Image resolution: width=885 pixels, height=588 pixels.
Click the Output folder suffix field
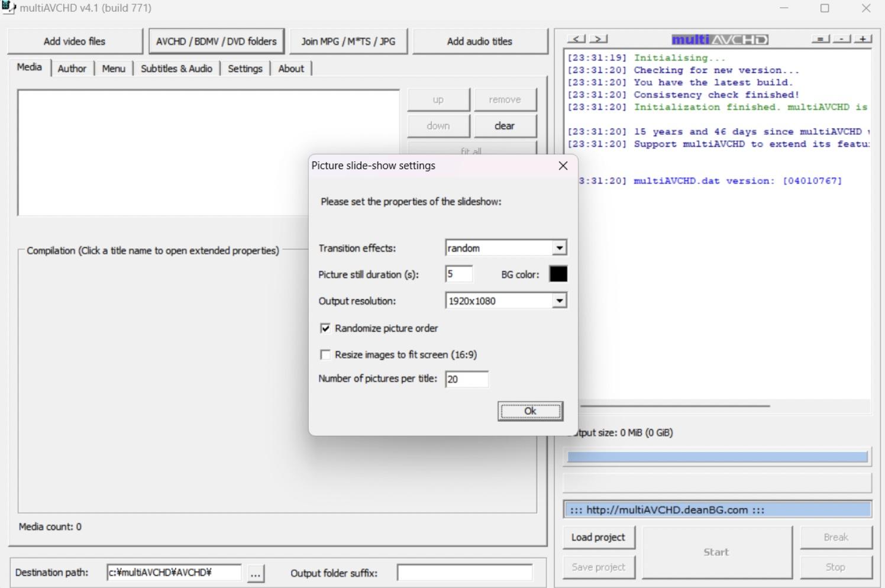point(464,573)
